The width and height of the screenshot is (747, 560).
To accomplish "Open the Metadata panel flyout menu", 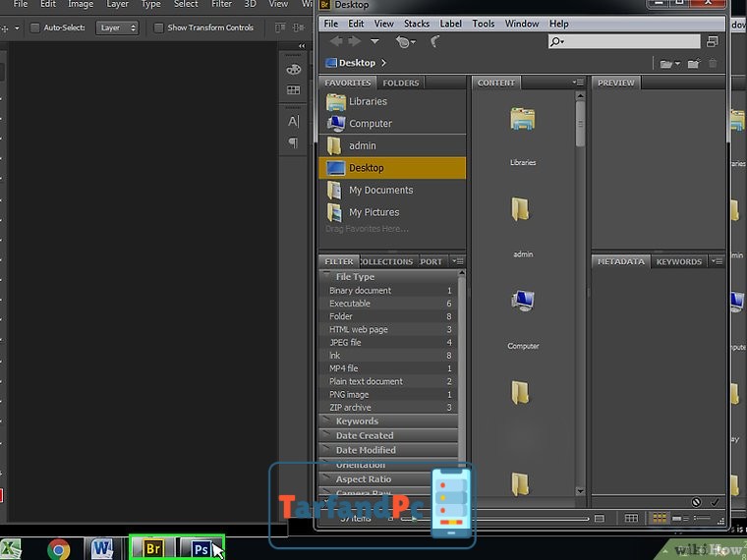I will (x=717, y=261).
